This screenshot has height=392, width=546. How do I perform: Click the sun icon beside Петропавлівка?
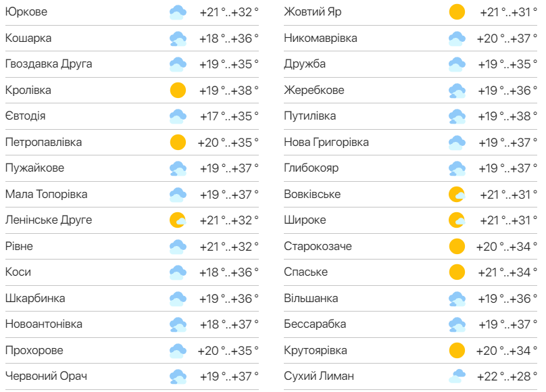click(177, 142)
